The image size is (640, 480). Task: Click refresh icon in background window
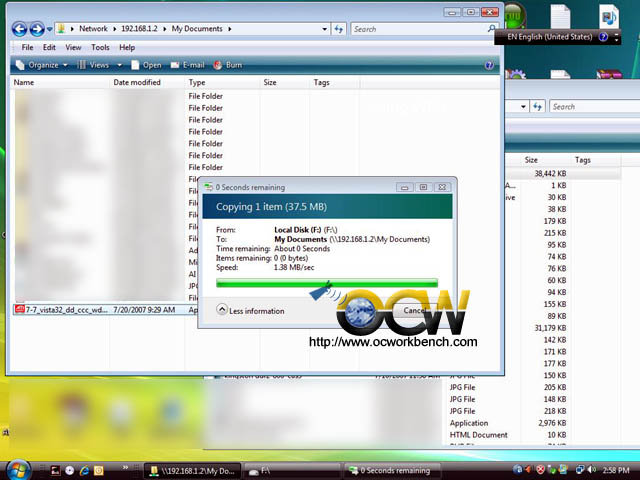coord(538,107)
